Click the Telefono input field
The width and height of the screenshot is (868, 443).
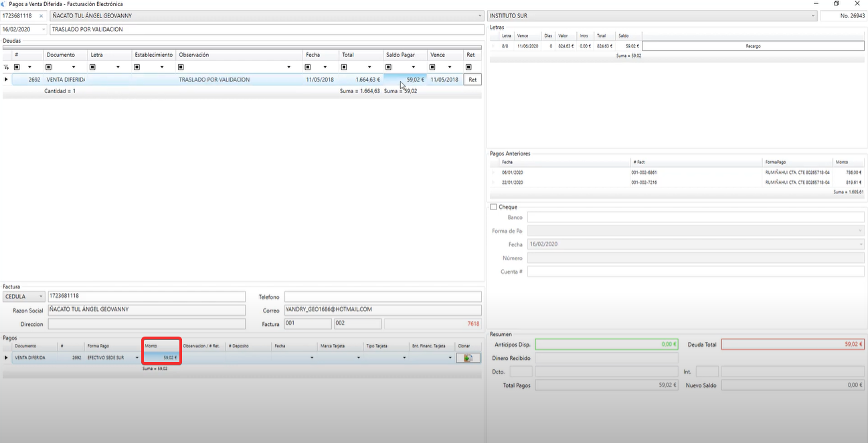383,296
